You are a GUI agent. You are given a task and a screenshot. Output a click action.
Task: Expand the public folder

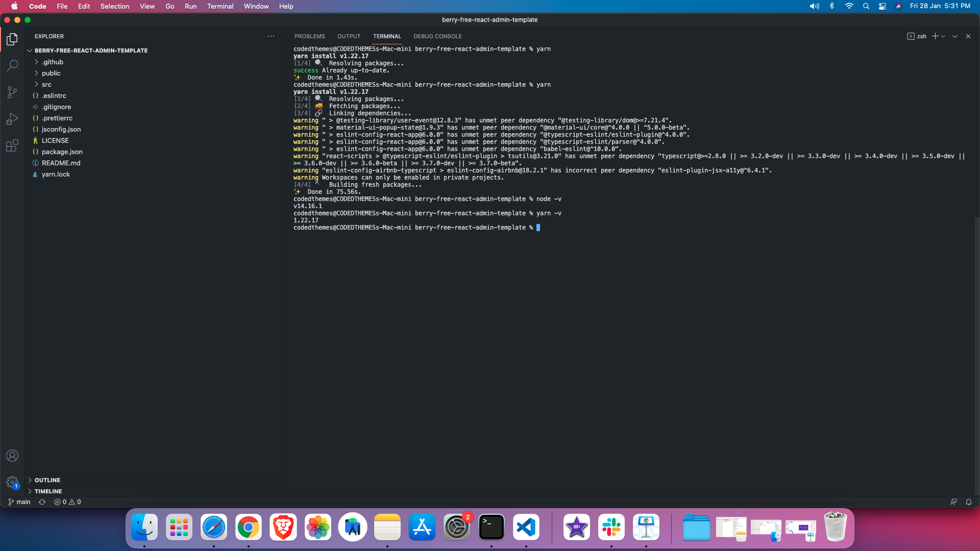tap(51, 73)
